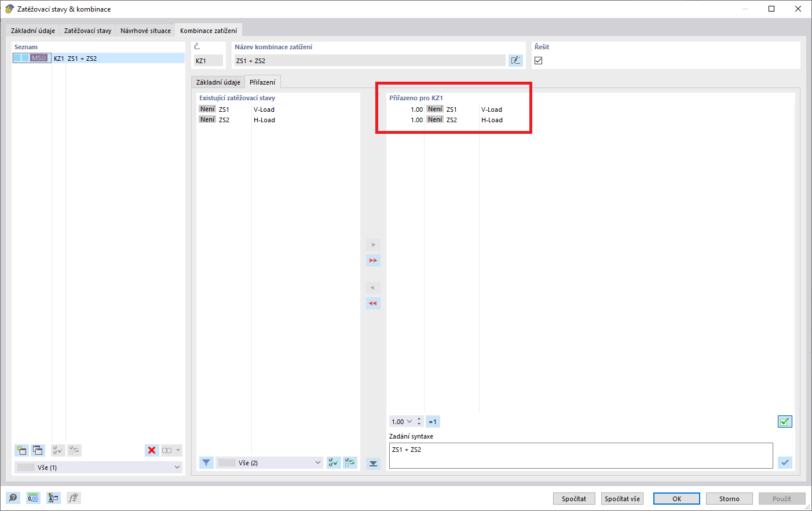Switch to the Návrhové situace tab
The image size is (812, 511).
145,30
